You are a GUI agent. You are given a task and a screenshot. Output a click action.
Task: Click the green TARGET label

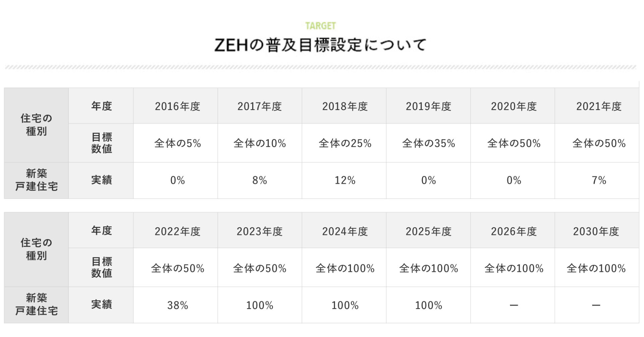pos(320,26)
